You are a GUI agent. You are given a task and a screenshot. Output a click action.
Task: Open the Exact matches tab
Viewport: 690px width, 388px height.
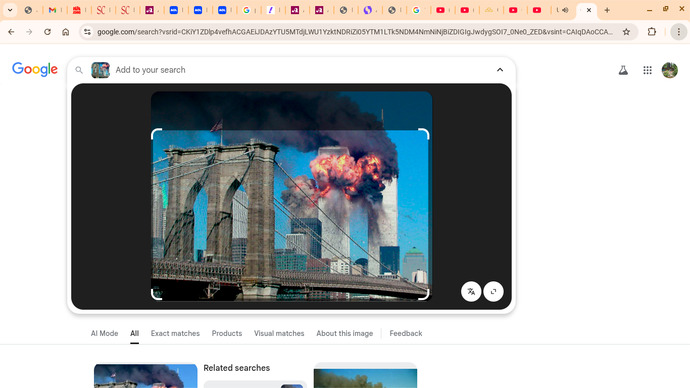[x=175, y=333]
